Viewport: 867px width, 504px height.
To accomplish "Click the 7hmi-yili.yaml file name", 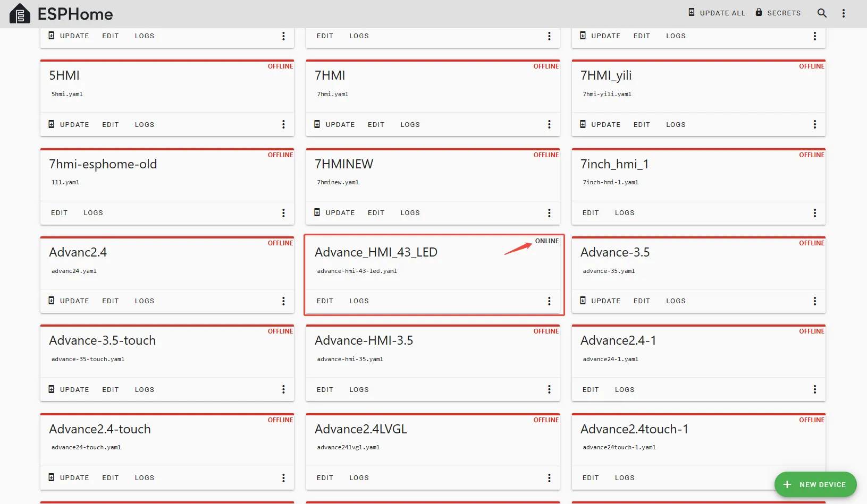I will 607,94.
